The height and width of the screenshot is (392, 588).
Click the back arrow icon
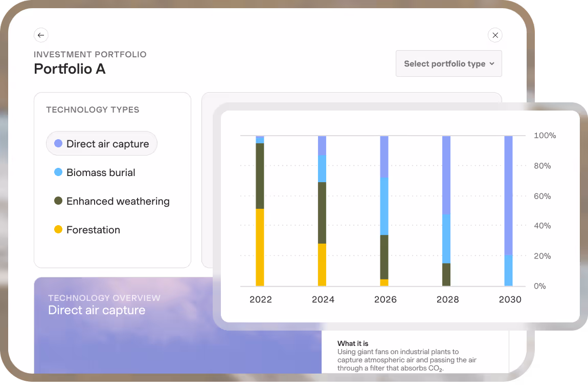[41, 35]
